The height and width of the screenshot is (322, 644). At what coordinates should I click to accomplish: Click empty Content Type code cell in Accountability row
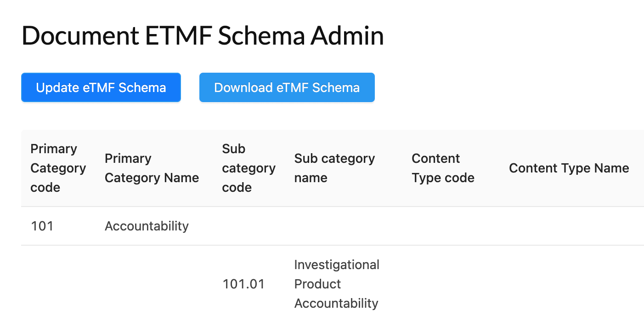point(450,226)
